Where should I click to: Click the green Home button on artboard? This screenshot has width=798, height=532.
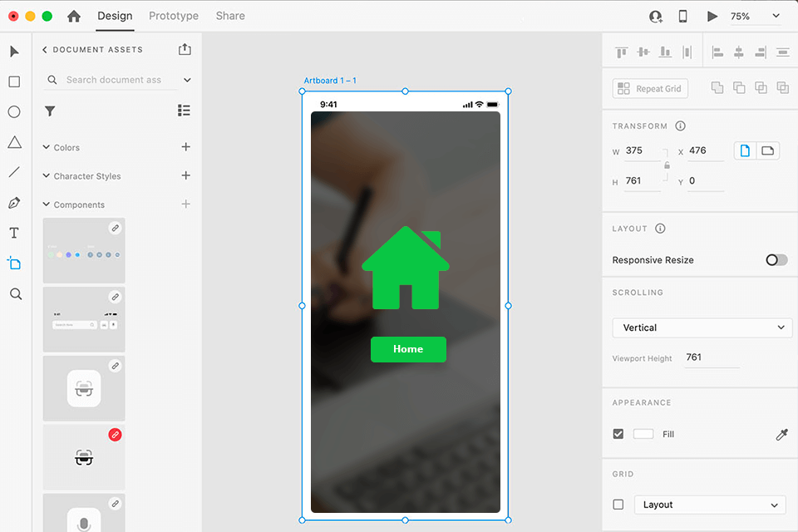tap(408, 349)
